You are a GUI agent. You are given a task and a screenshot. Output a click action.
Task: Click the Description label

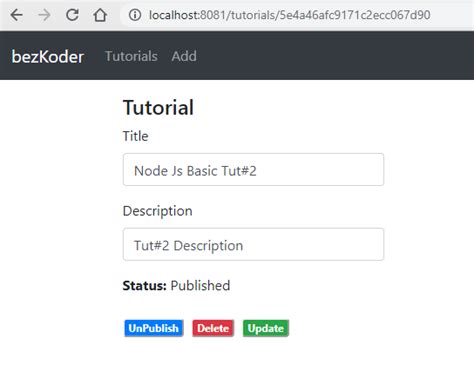(158, 211)
